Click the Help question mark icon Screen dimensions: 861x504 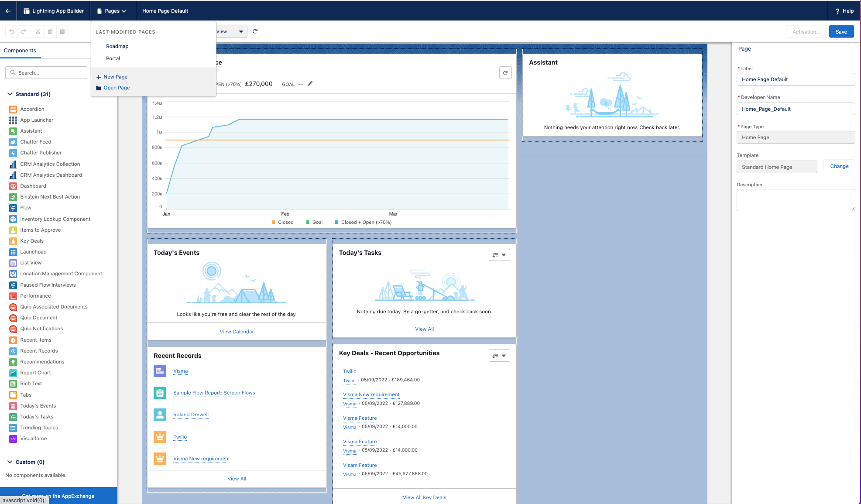[x=837, y=11]
